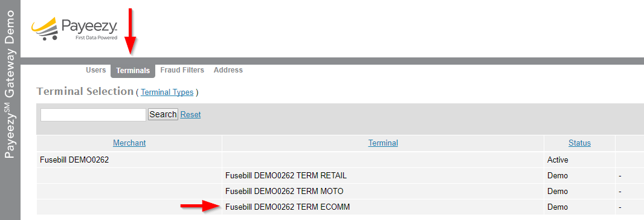Focus the terminal search text field

93,114
